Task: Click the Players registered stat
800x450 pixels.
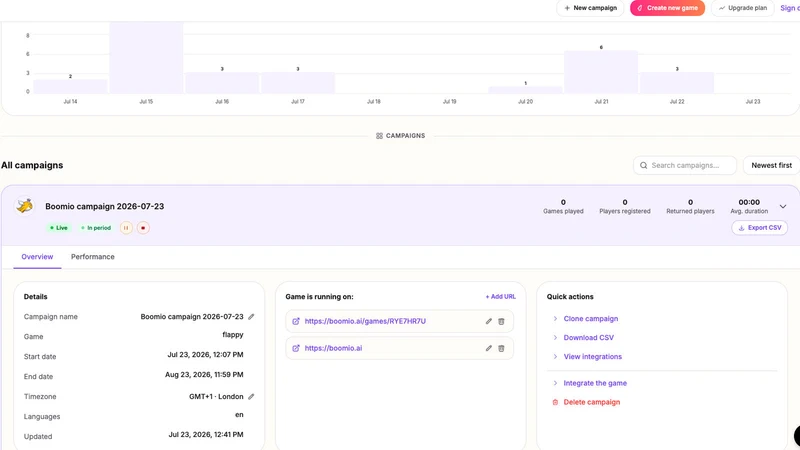Action: click(625, 207)
